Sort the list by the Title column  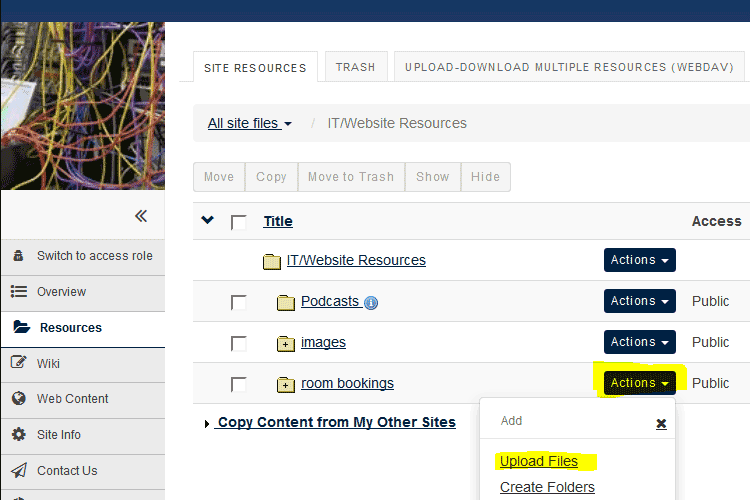278,221
